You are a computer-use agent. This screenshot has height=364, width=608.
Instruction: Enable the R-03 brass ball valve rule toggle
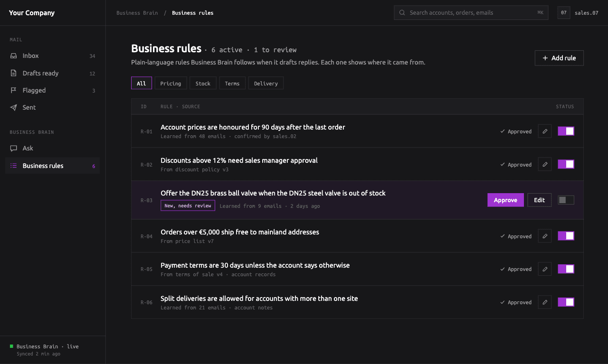point(566,200)
